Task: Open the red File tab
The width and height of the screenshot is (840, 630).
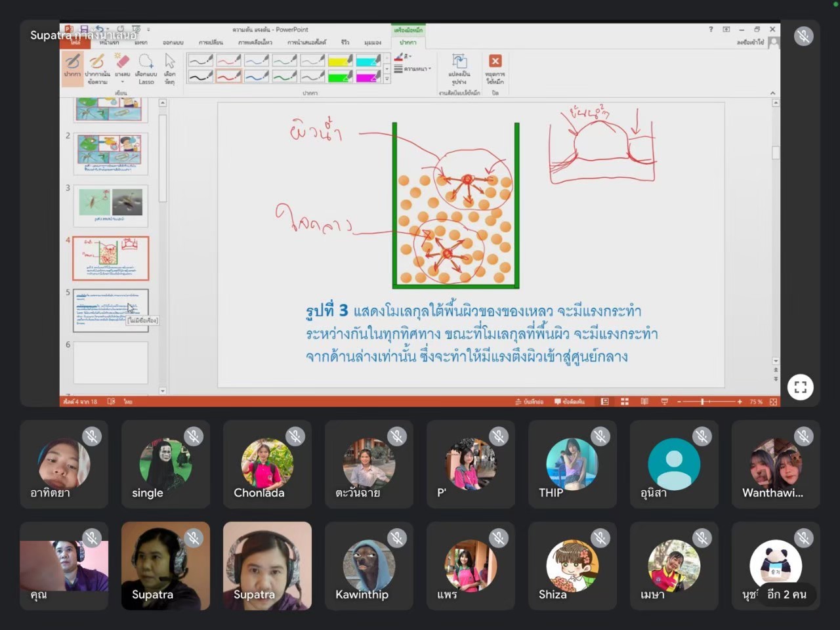Action: pos(75,43)
